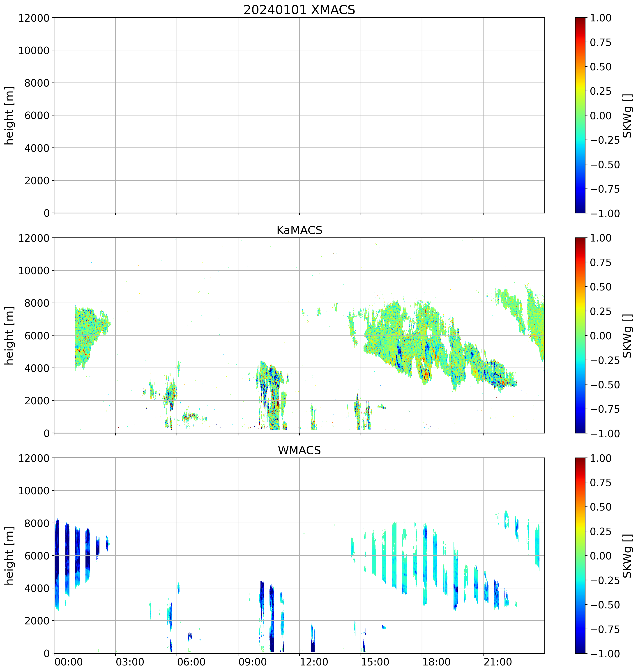Viewport: 638px width, 672px height.
Task: Click the 12:00 time axis label
Action: [x=313, y=662]
